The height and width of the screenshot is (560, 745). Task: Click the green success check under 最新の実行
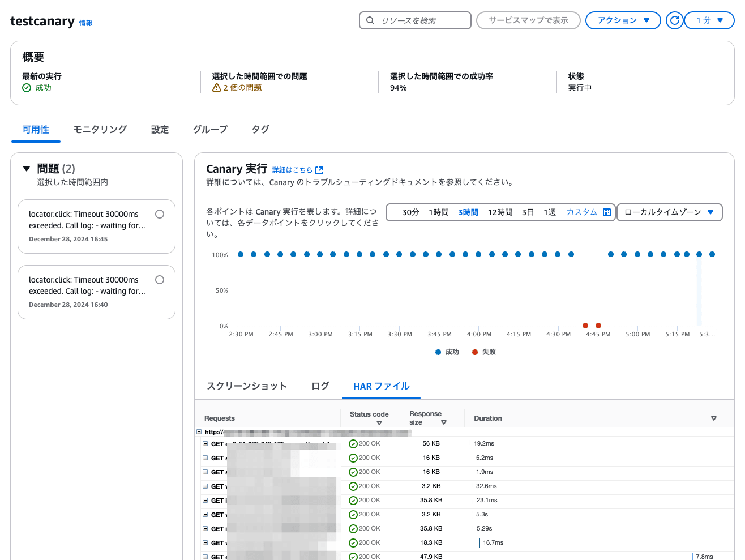(x=27, y=88)
